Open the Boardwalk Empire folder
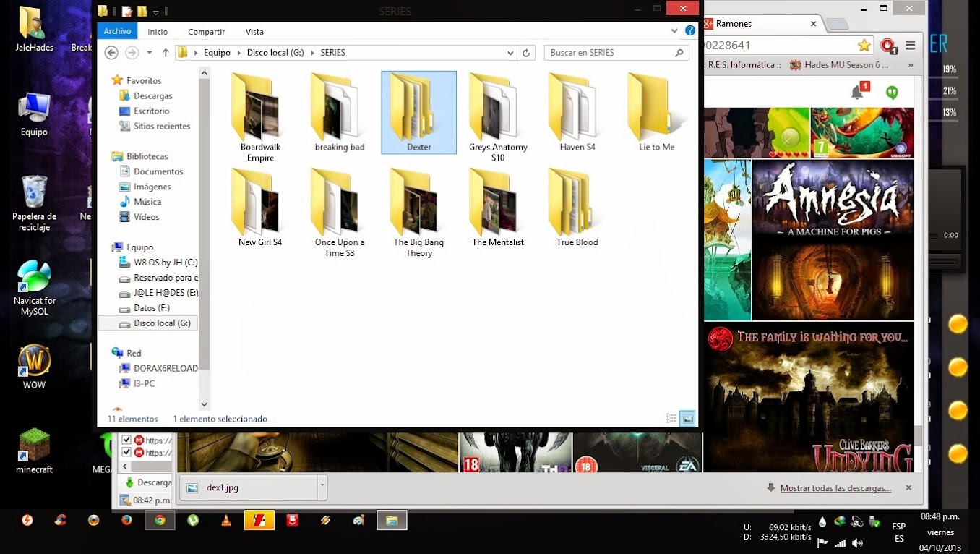The height and width of the screenshot is (554, 980). 260,117
